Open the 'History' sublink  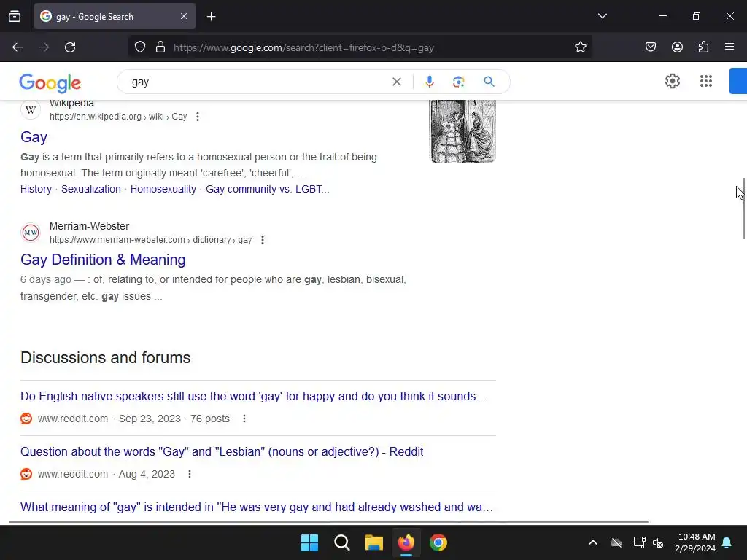[x=36, y=189]
